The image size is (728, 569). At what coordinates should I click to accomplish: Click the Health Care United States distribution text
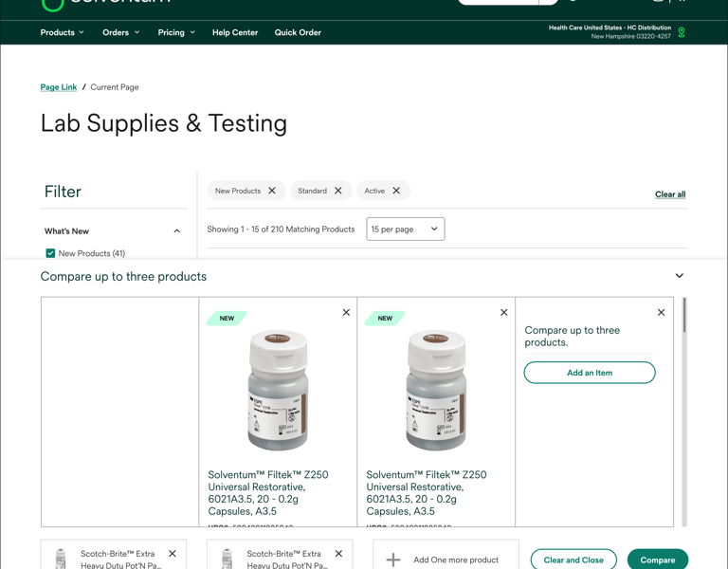click(610, 28)
